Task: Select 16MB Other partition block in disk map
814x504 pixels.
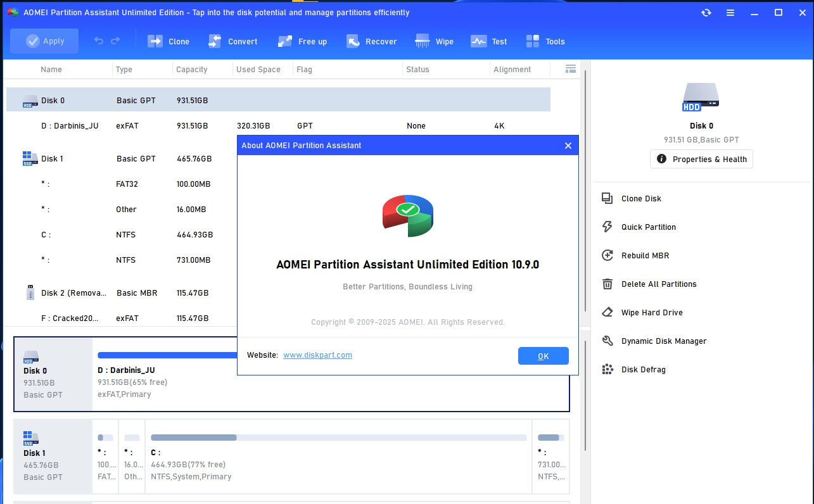Action: coord(132,457)
